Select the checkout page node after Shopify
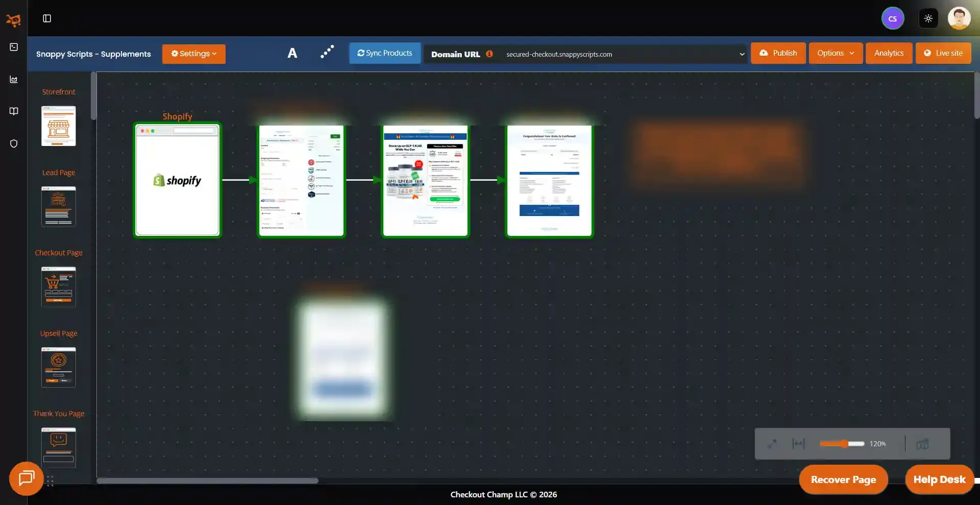The height and width of the screenshot is (505, 980). (301, 180)
